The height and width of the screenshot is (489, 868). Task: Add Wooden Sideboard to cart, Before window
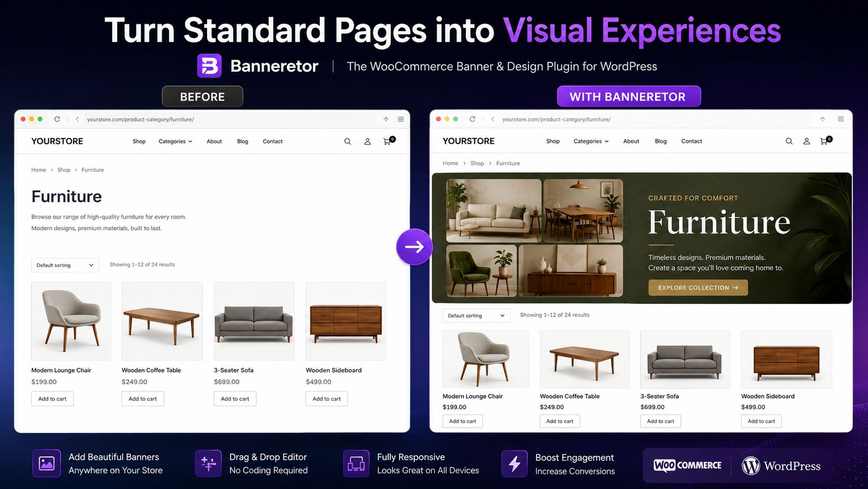327,399
